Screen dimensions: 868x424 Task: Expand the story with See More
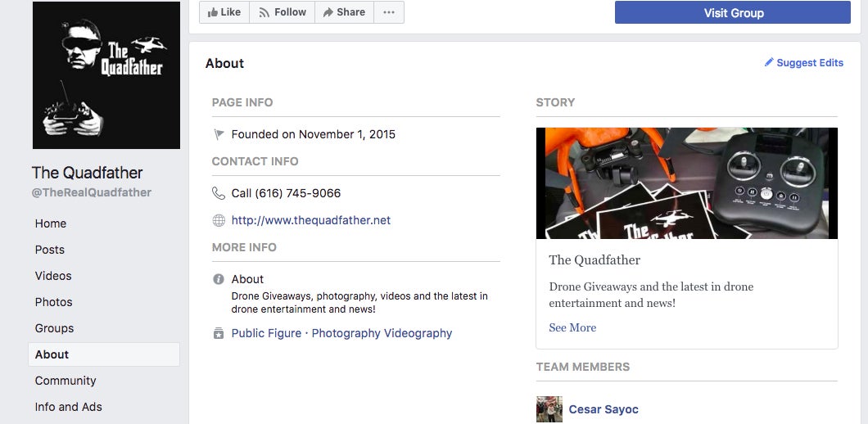click(572, 327)
